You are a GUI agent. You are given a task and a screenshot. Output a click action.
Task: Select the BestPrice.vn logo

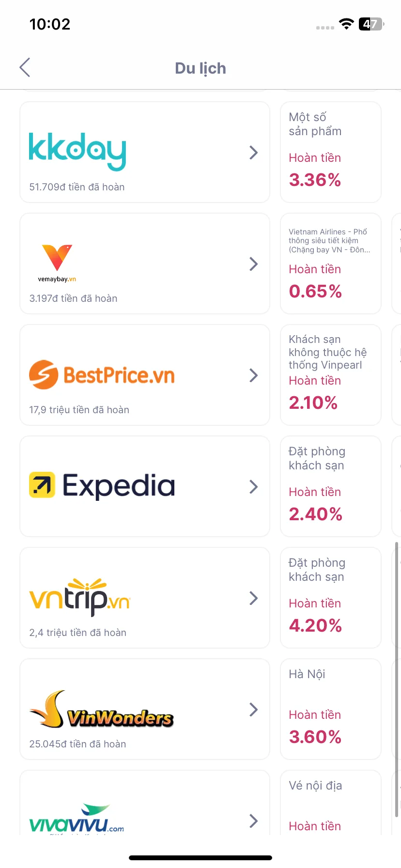click(102, 375)
